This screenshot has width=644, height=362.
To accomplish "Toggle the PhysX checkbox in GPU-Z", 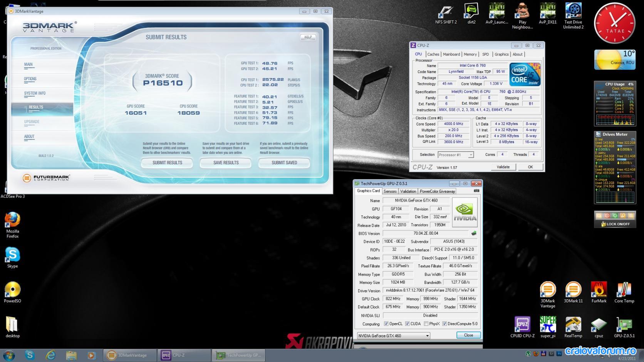I will point(426,324).
